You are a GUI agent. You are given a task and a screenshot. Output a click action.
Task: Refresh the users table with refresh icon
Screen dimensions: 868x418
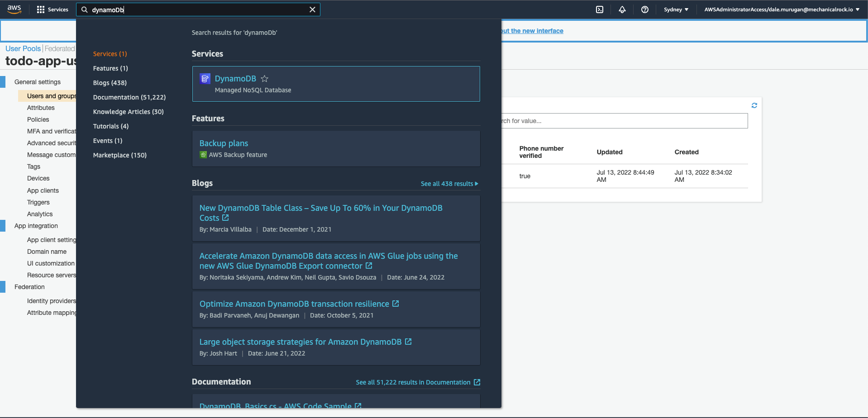point(754,105)
